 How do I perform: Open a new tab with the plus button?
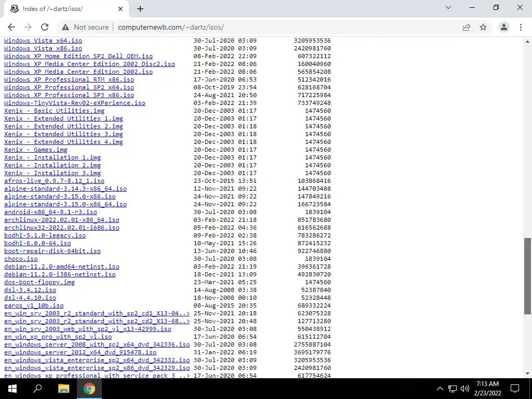[x=140, y=9]
